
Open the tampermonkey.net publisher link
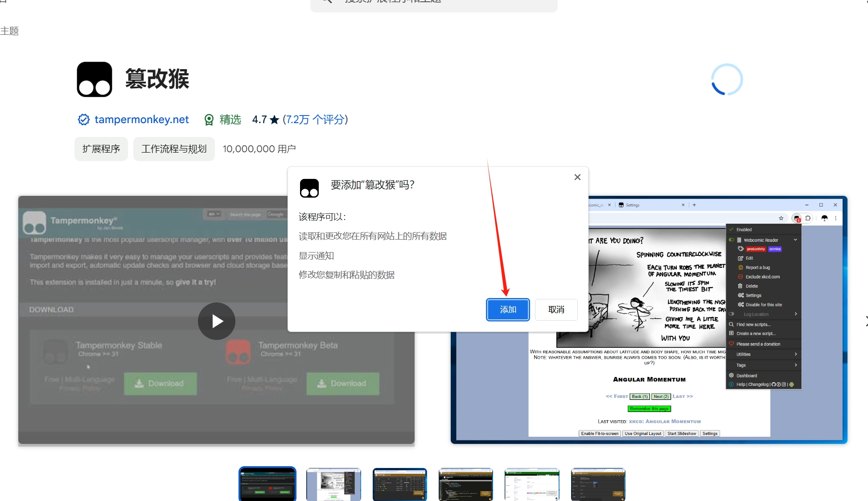click(x=142, y=120)
